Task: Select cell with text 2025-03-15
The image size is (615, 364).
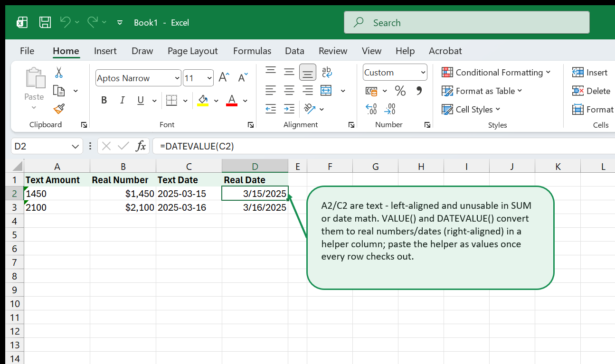Action: [x=189, y=194]
